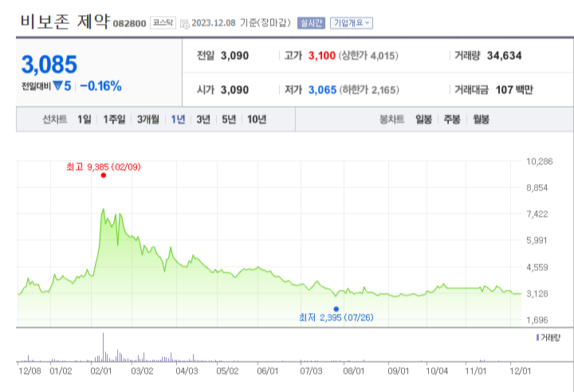Select the 3년 line chart tab

(x=203, y=120)
